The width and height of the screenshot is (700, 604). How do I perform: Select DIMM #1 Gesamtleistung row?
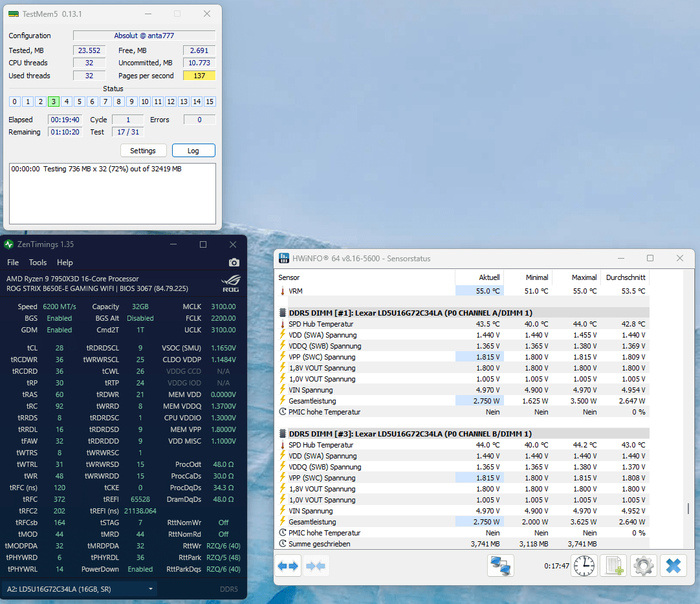tap(463, 401)
